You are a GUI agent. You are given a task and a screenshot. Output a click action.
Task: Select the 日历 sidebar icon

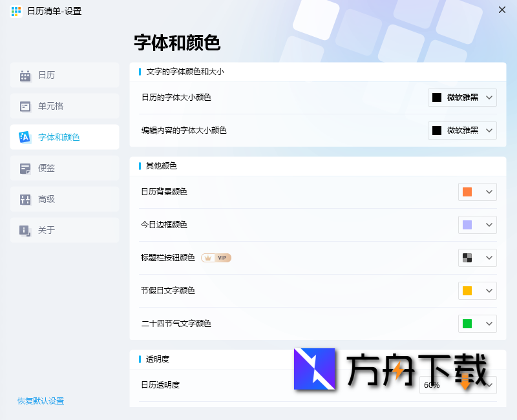pyautogui.click(x=25, y=75)
